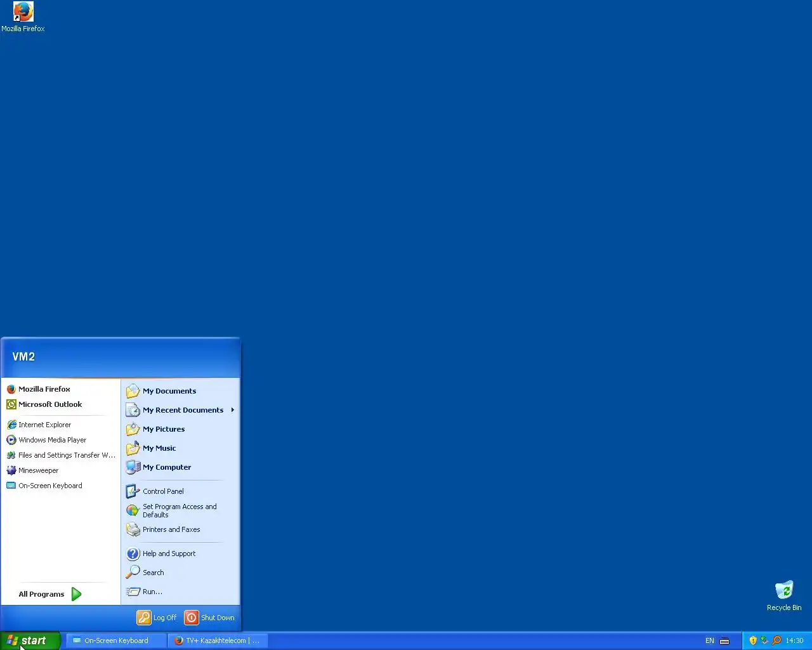Switch to TV+ Kazakhtelecom Firefox taskbar window
812x650 pixels.
pos(218,640)
